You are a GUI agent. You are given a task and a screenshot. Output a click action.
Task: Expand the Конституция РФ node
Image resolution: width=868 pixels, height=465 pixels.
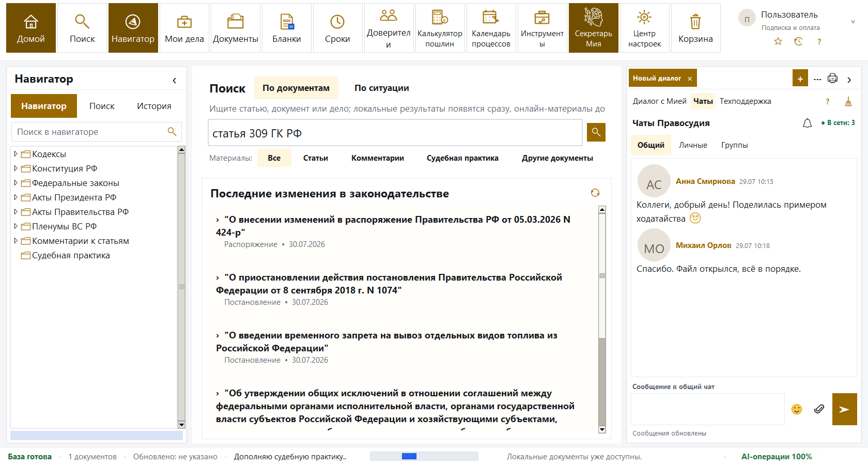point(16,168)
